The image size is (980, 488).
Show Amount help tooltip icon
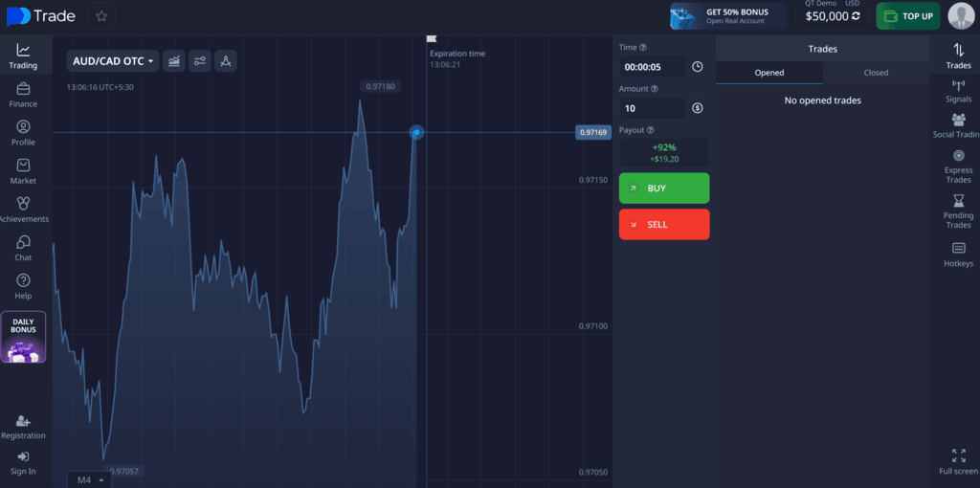coord(655,89)
